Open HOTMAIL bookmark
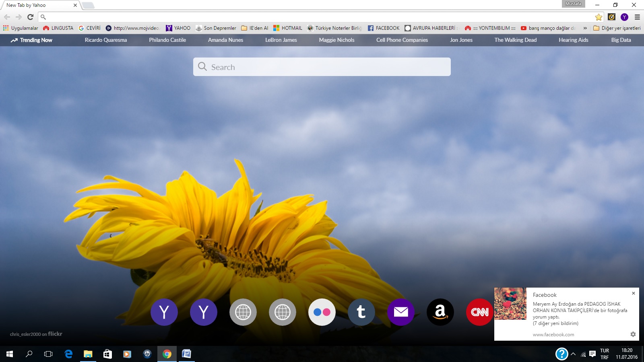This screenshot has width=644, height=362. coord(288,28)
